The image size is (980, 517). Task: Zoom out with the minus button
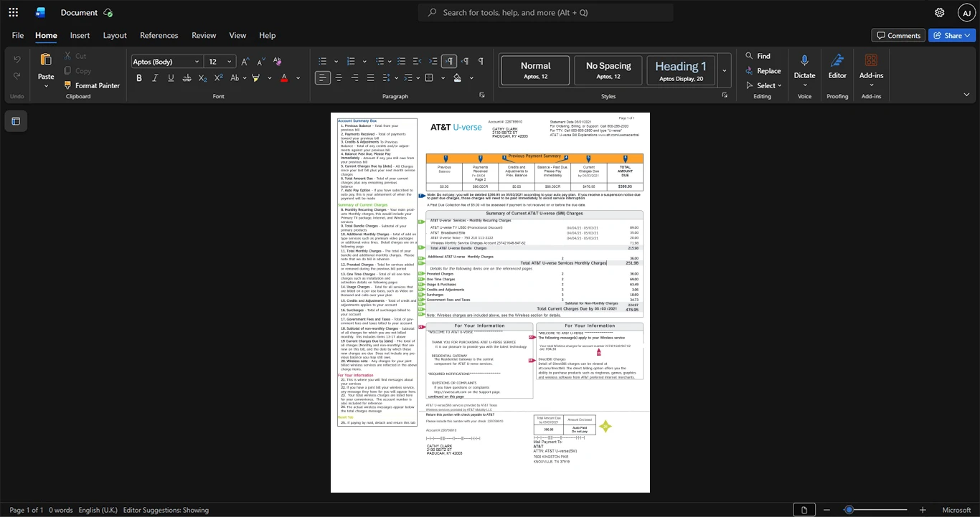pyautogui.click(x=826, y=510)
